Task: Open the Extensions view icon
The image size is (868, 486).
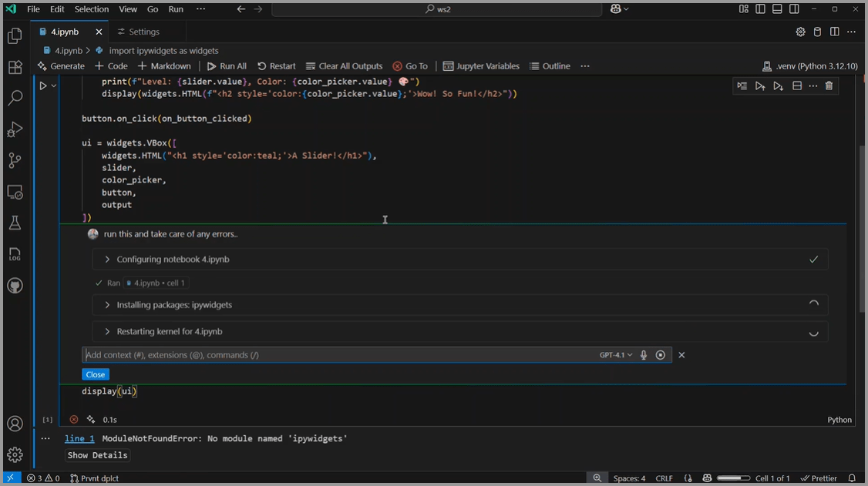Action: [15, 68]
